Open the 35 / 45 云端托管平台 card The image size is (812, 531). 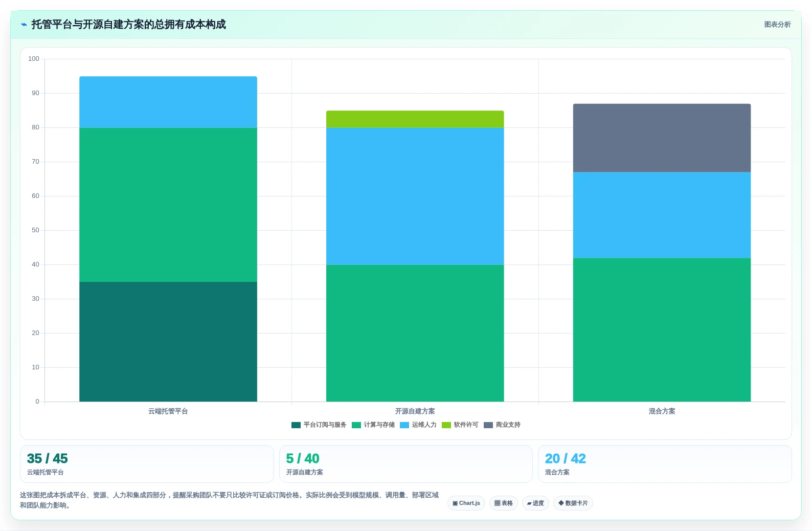[147, 464]
